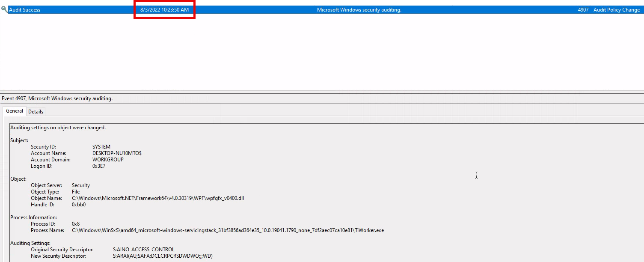Click the New Security Descriptor S:ARAI value
Image resolution: width=644 pixels, height=262 pixels.
point(163,256)
